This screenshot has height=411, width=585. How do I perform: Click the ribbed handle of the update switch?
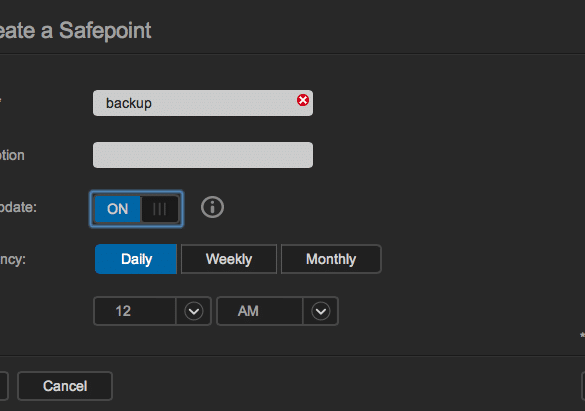pyautogui.click(x=160, y=209)
